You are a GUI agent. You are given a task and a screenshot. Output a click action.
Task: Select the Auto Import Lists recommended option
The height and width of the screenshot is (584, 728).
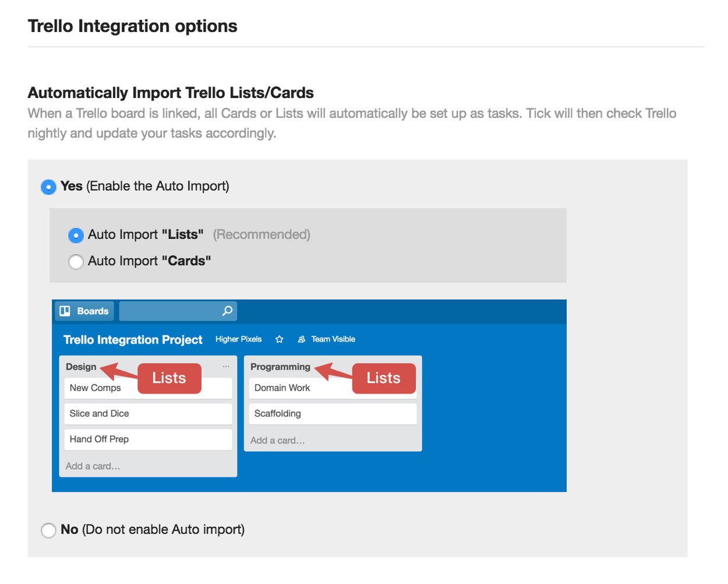(76, 235)
